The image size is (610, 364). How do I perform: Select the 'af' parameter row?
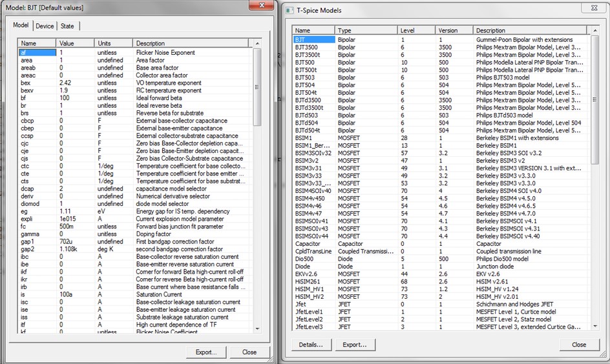135,52
